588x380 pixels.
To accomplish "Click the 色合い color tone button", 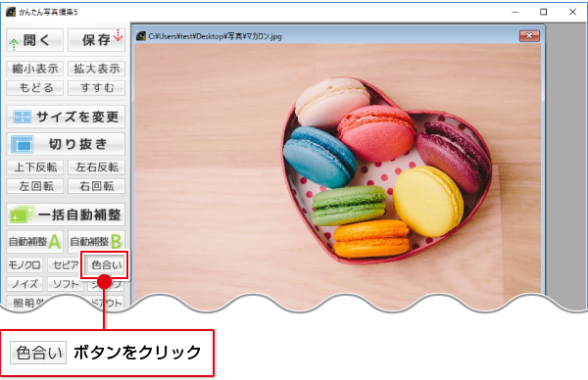I will [107, 265].
